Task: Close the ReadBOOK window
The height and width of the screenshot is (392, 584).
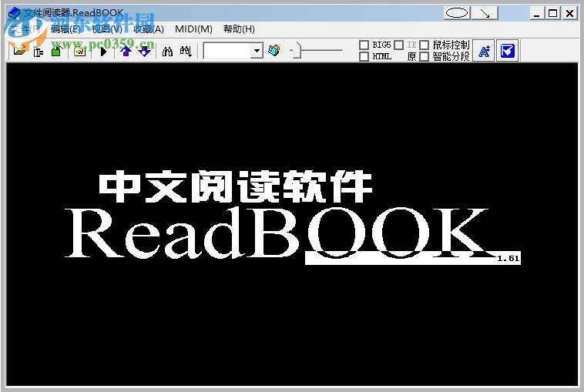Action: pos(569,14)
